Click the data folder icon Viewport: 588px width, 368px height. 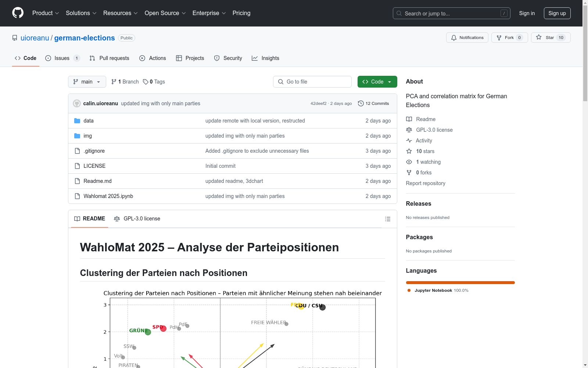pos(77,121)
